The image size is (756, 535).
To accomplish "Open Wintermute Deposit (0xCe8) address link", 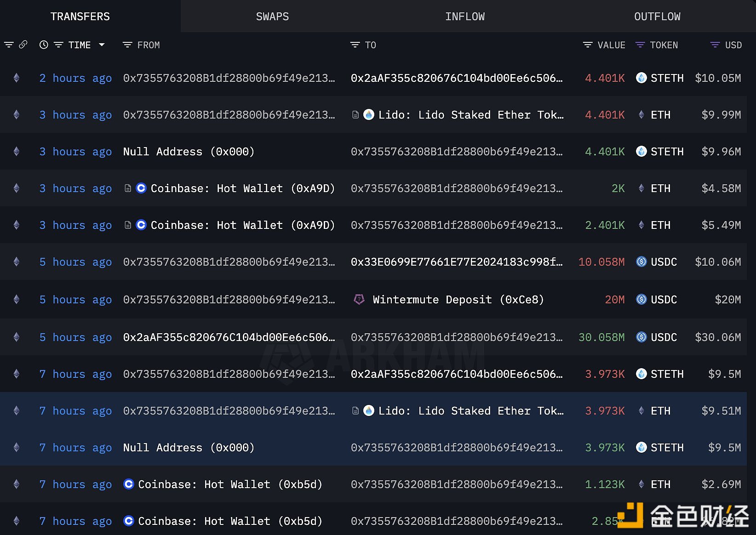I will [x=458, y=300].
